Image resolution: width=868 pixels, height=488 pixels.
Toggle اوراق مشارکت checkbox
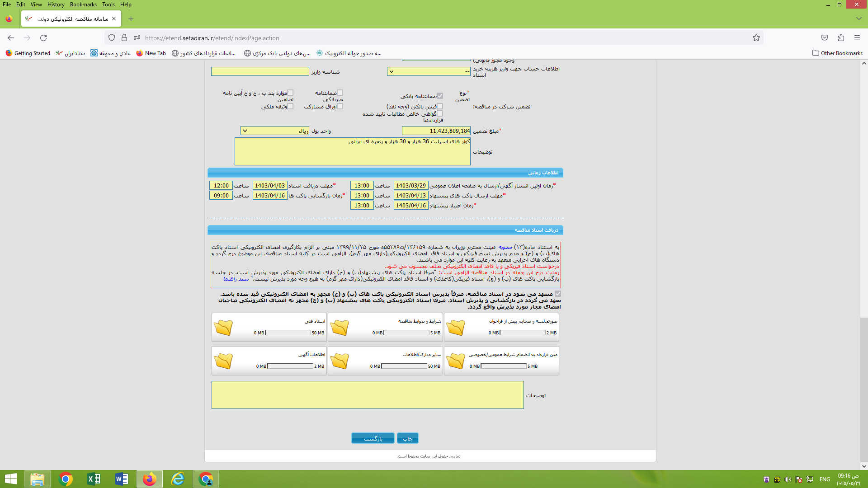click(x=340, y=106)
